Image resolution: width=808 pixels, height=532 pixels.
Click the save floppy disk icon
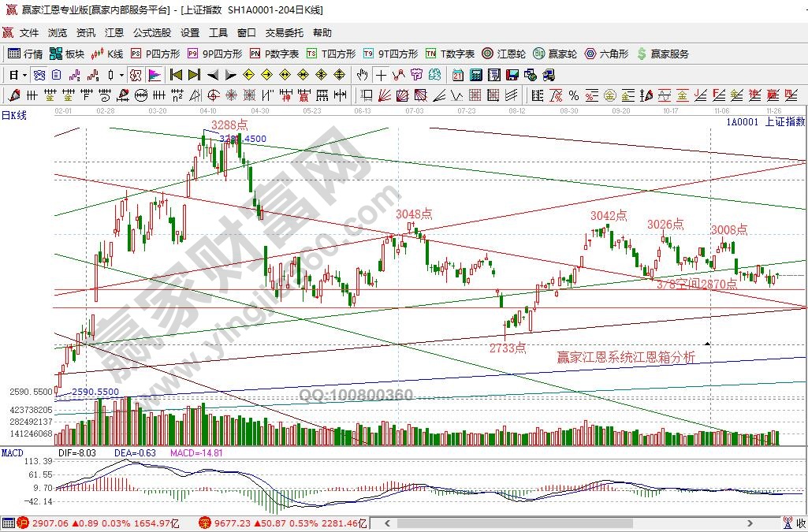[x=512, y=75]
